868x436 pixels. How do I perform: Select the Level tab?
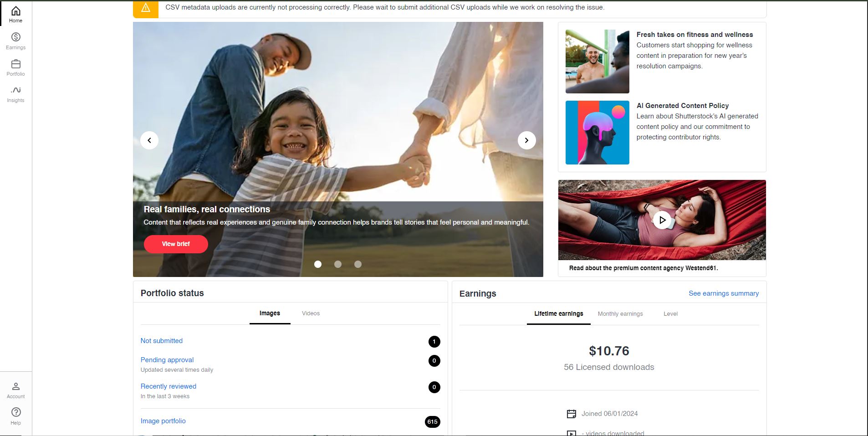[x=670, y=314]
